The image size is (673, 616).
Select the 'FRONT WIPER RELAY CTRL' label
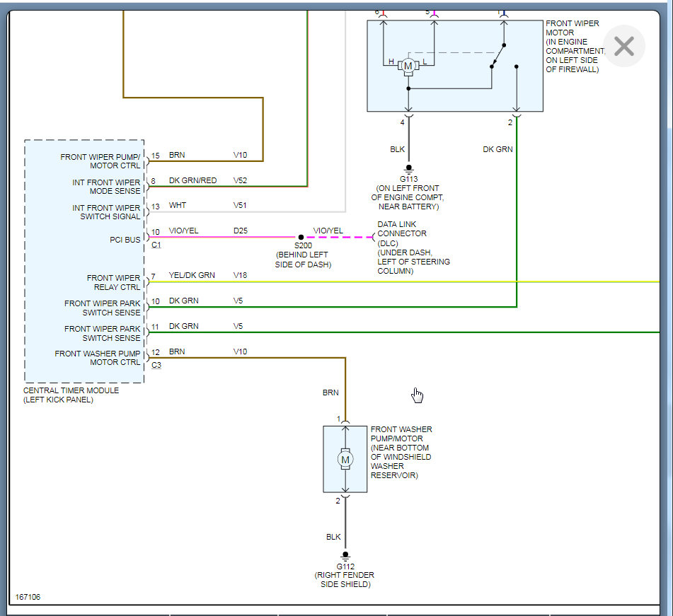(x=113, y=282)
